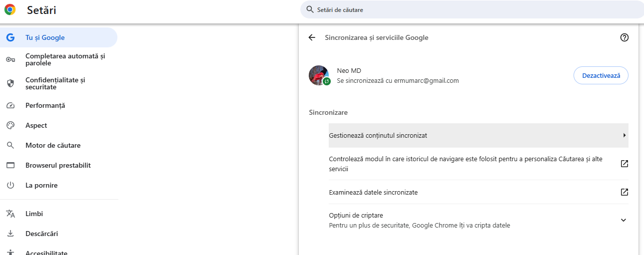Expand Opțiuni de criptare chevron

click(x=623, y=220)
